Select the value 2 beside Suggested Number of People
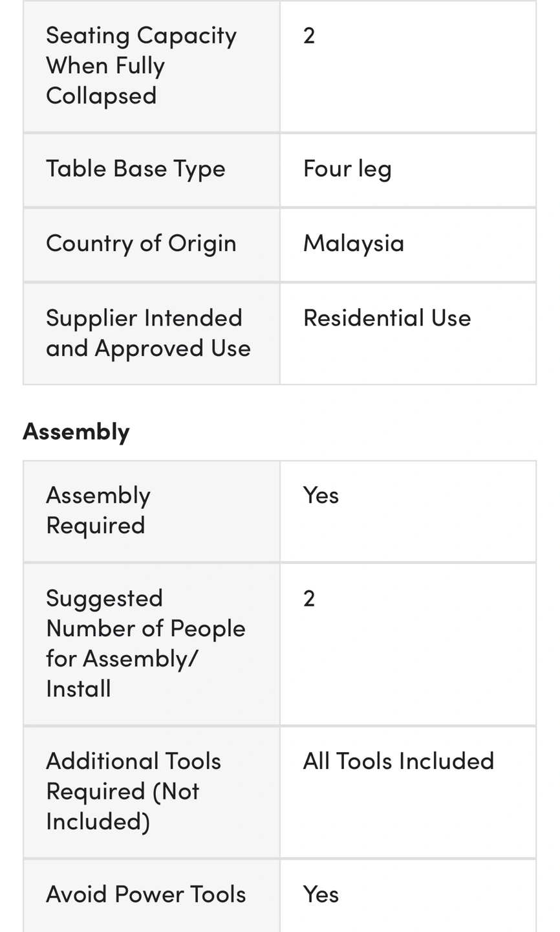Image resolution: width=560 pixels, height=932 pixels. [309, 598]
